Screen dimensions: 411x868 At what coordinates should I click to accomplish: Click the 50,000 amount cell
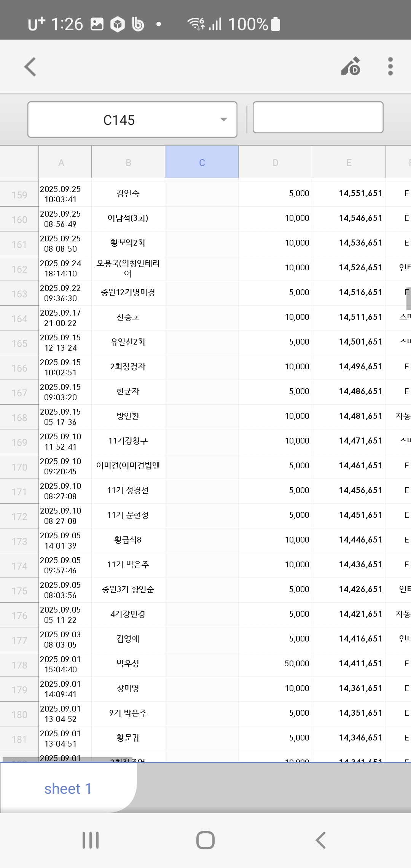[x=275, y=664]
